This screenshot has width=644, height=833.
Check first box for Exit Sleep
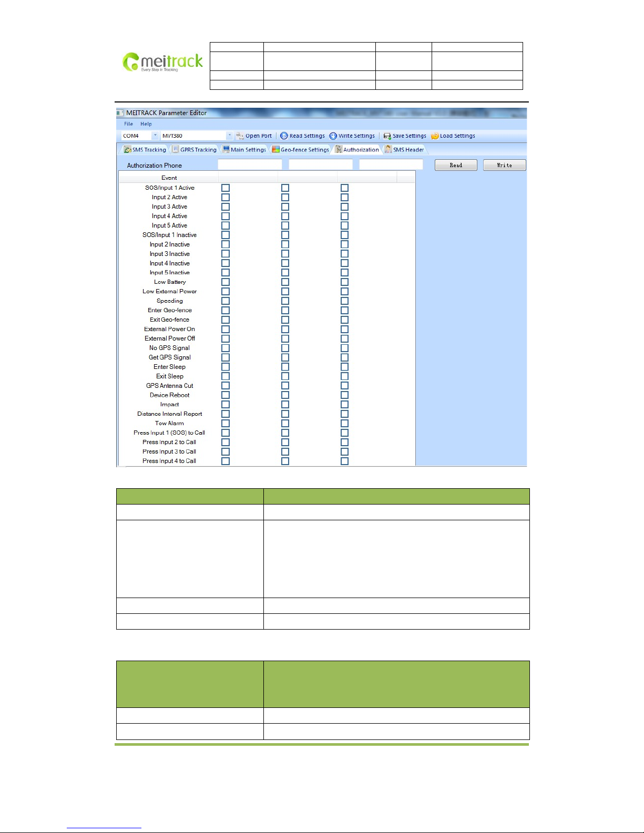point(226,376)
